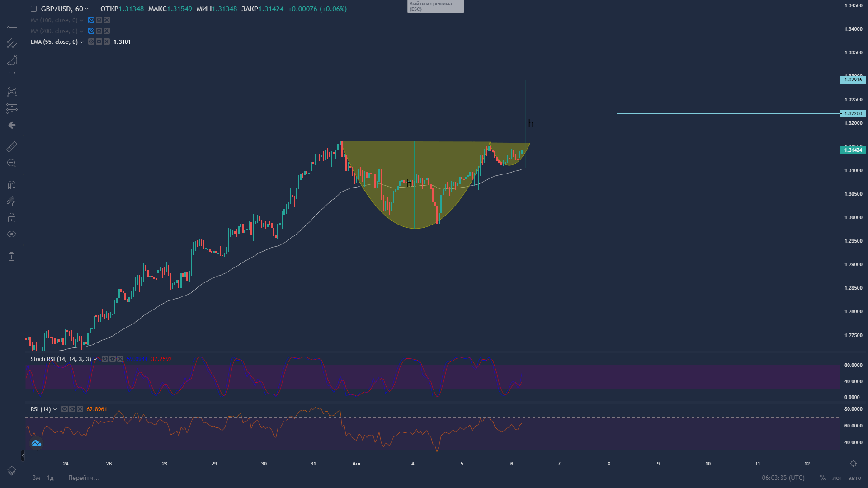This screenshot has width=868, height=488.
Task: Click the 1.32200 price level label
Action: tap(853, 114)
